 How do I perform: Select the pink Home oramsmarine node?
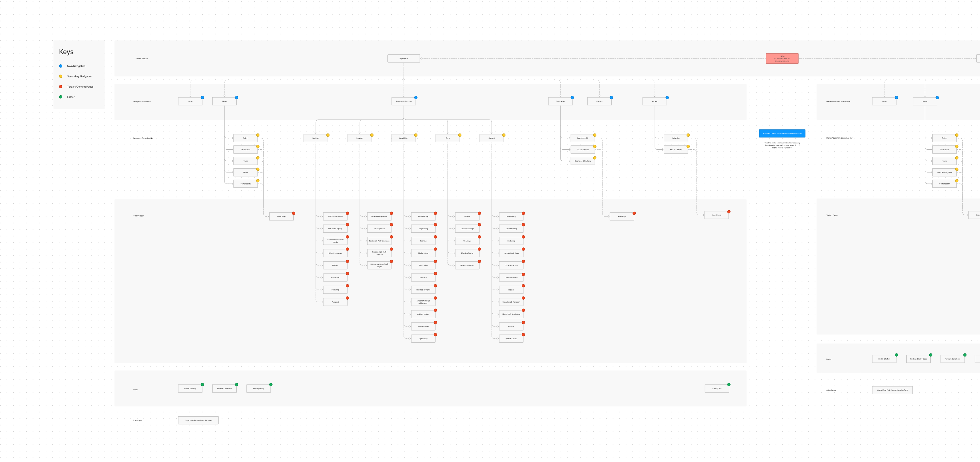pyautogui.click(x=782, y=59)
